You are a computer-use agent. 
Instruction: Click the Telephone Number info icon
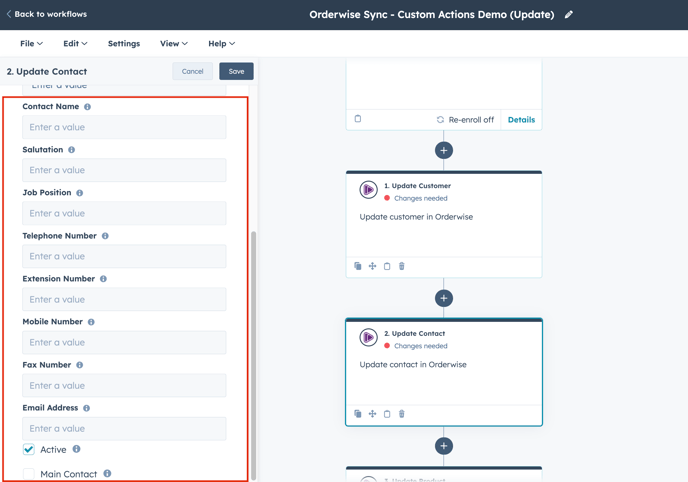(105, 236)
